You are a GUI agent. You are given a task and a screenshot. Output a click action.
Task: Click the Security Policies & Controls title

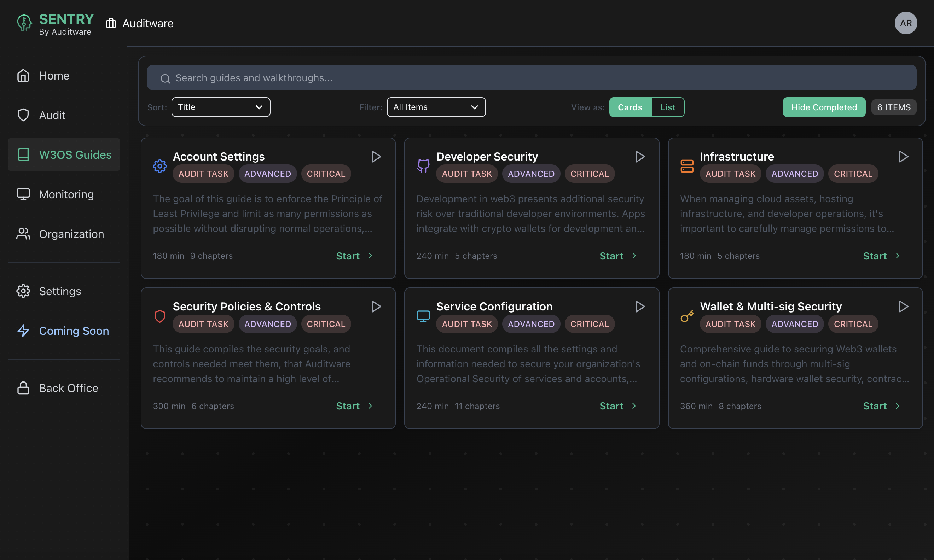[246, 307]
